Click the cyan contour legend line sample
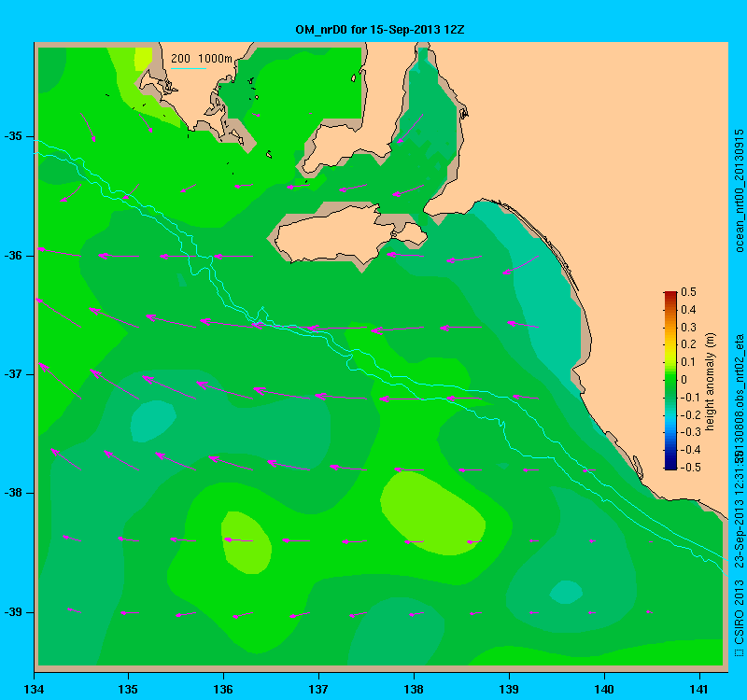The width and height of the screenshot is (747, 700). click(189, 68)
